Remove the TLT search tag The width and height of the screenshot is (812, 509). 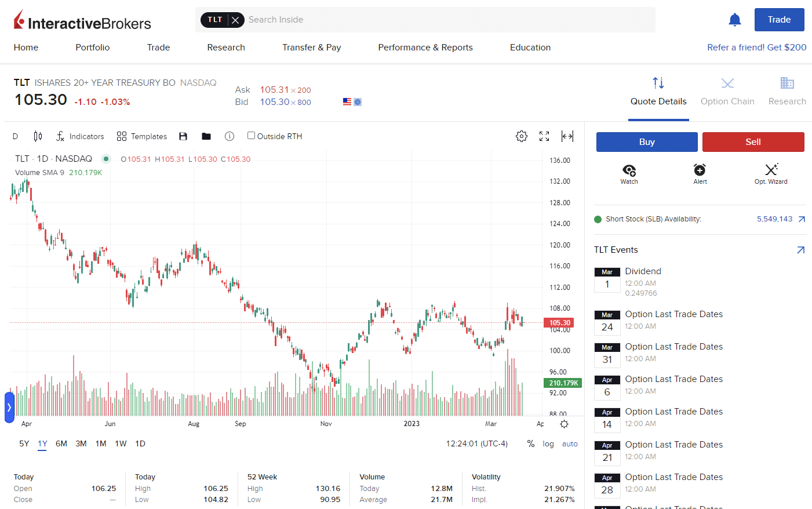coord(235,20)
